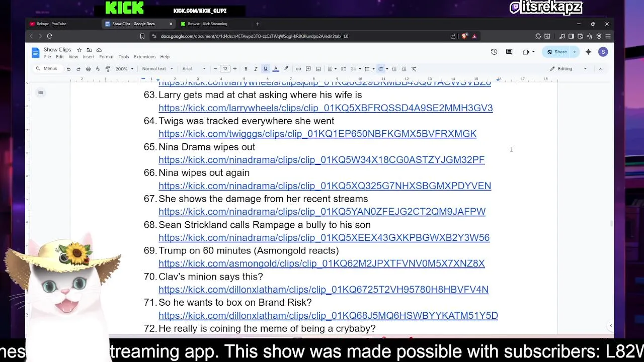Open the Normal text style dropdown
The image size is (644, 362).
click(157, 69)
